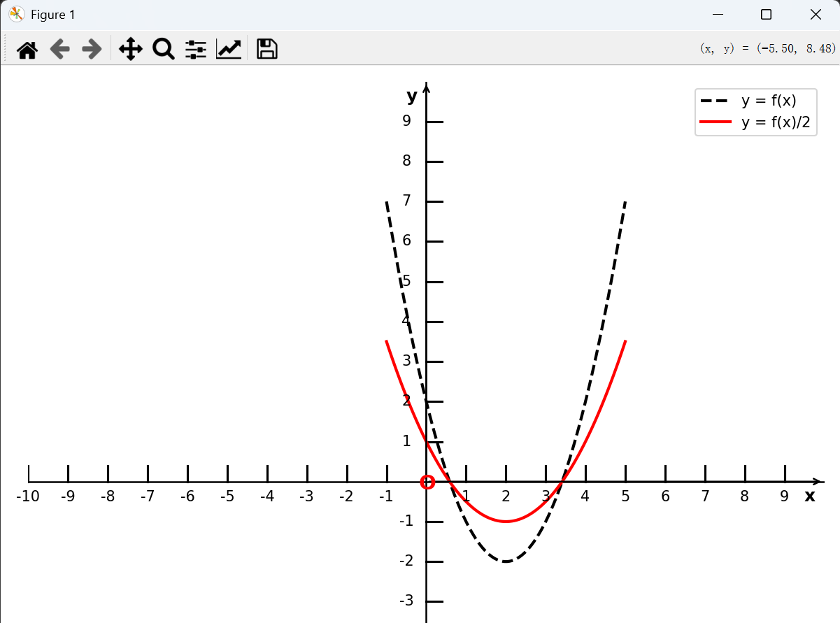This screenshot has width=840, height=623.
Task: Open the Configure subplots dialog
Action: pos(196,50)
